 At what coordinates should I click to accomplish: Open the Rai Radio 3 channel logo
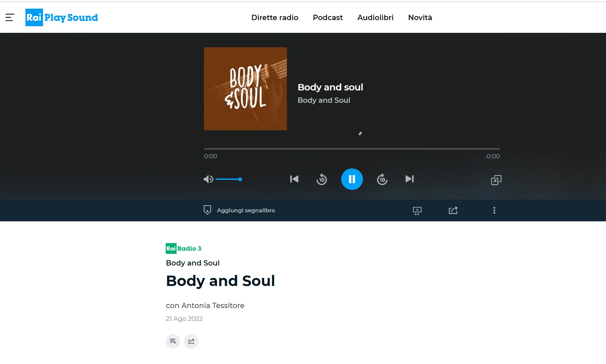183,248
